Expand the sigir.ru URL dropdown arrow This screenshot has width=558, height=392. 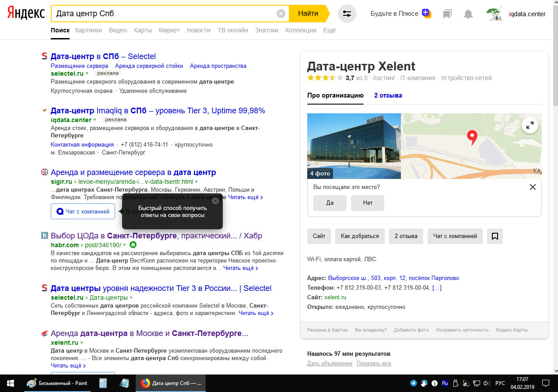point(197,182)
